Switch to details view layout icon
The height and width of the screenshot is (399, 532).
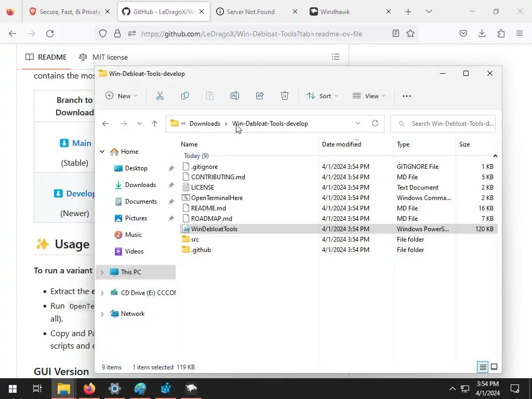point(483,367)
